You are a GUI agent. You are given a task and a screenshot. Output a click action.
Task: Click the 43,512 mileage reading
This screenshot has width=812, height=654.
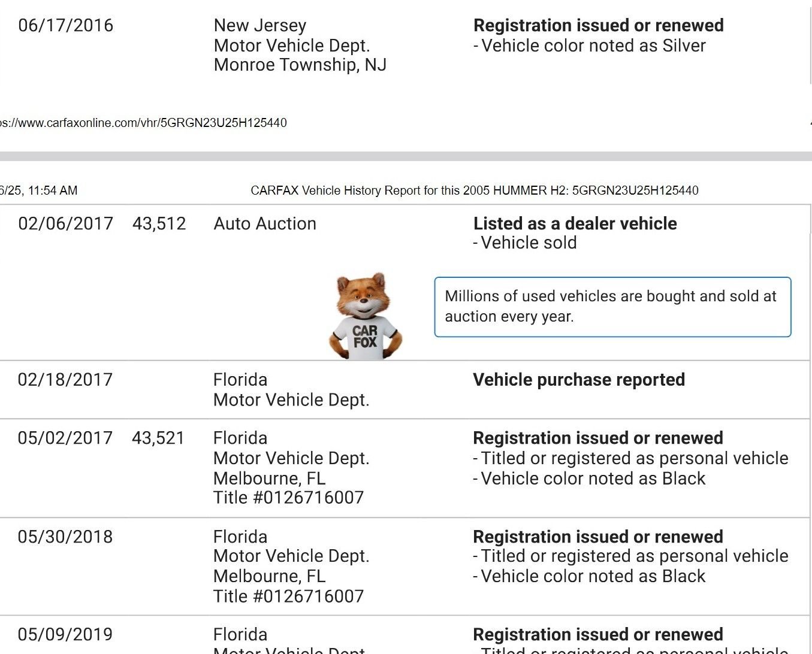click(159, 224)
